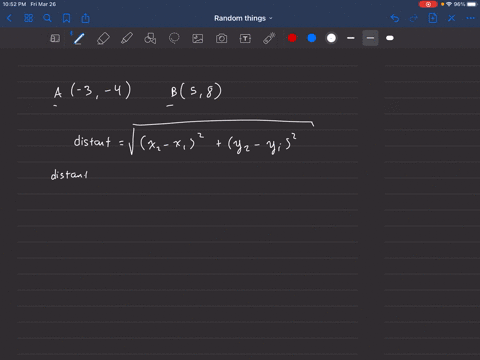Toggle the zoom window tool
The image size is (480, 360).
click(55, 38)
